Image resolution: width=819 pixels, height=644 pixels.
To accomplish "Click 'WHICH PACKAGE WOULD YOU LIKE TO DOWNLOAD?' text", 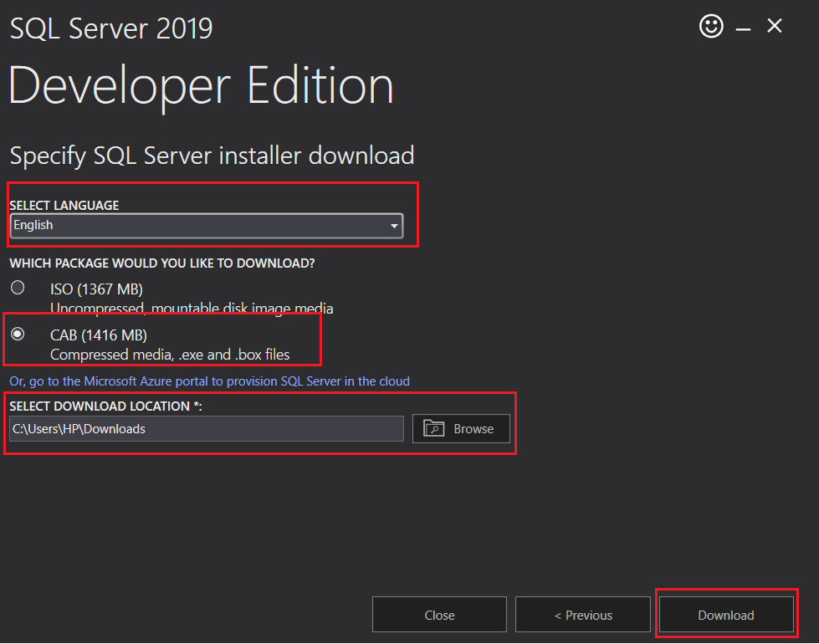I will (162, 263).
